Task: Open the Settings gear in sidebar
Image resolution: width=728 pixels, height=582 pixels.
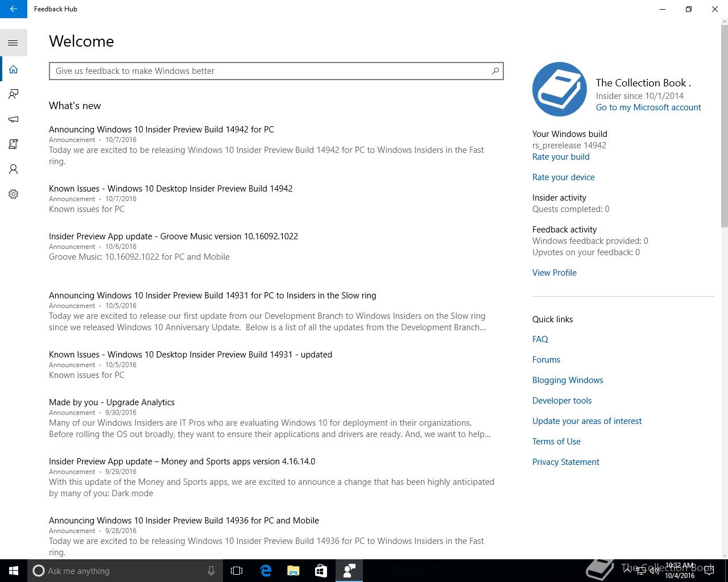Action: (14, 194)
